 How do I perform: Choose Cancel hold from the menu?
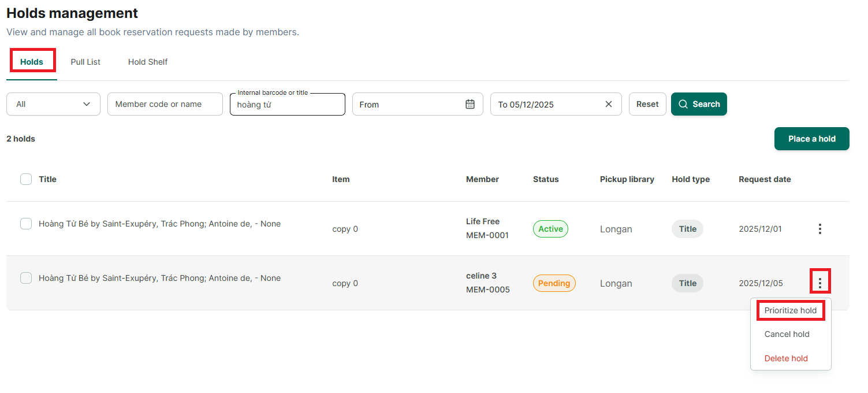787,334
